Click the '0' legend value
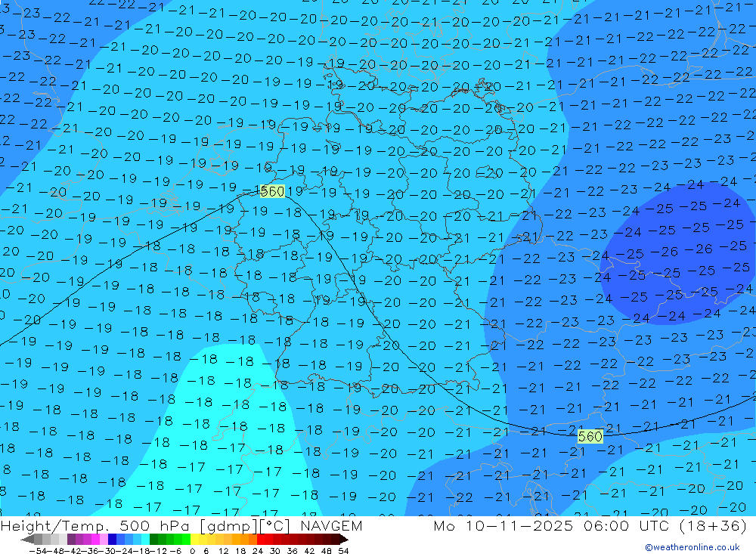Viewport: 756px width, 554px height. point(192,551)
